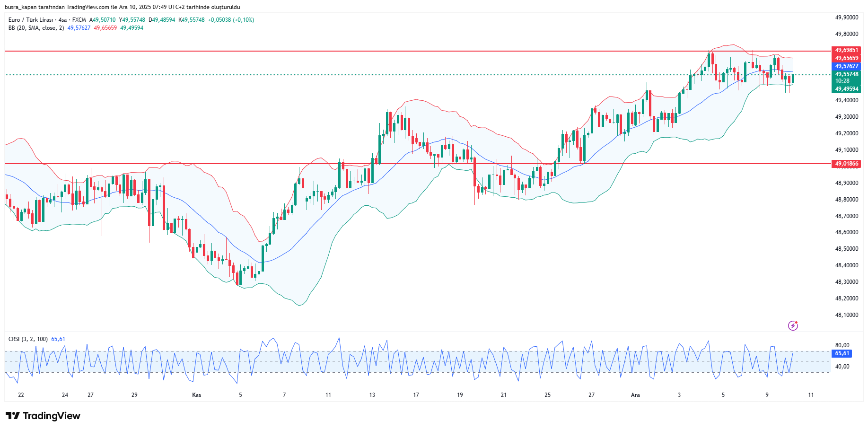Click the '22' date label on time axis
The width and height of the screenshot is (868, 430).
coord(21,395)
